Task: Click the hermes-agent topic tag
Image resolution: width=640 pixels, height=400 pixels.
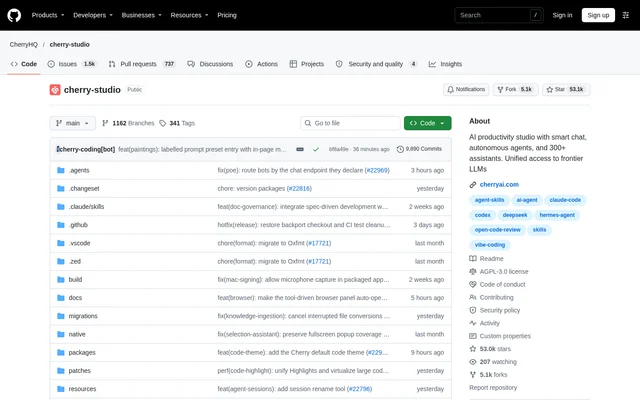Action: click(x=557, y=215)
